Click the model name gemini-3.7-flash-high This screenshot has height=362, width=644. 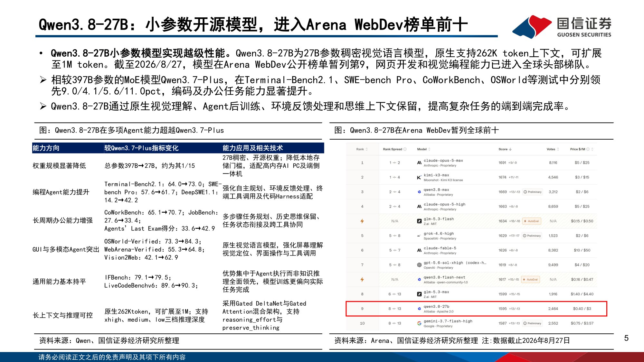coord(448,321)
